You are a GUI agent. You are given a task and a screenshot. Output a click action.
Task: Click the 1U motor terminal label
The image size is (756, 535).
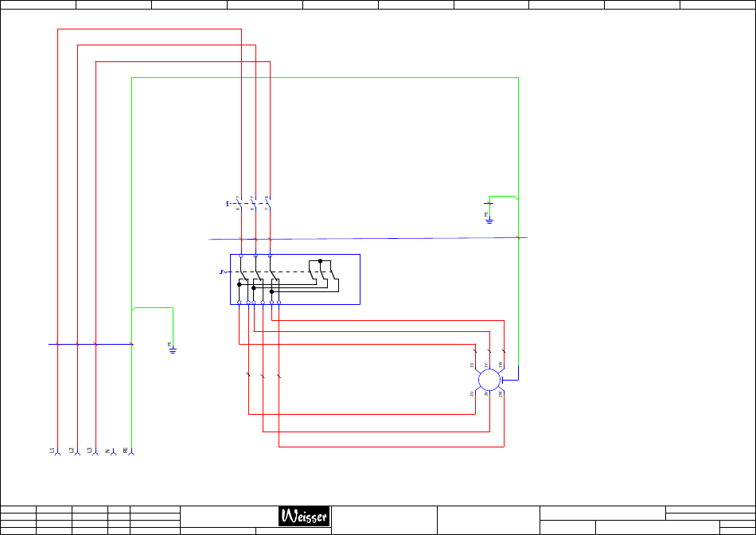(472, 365)
